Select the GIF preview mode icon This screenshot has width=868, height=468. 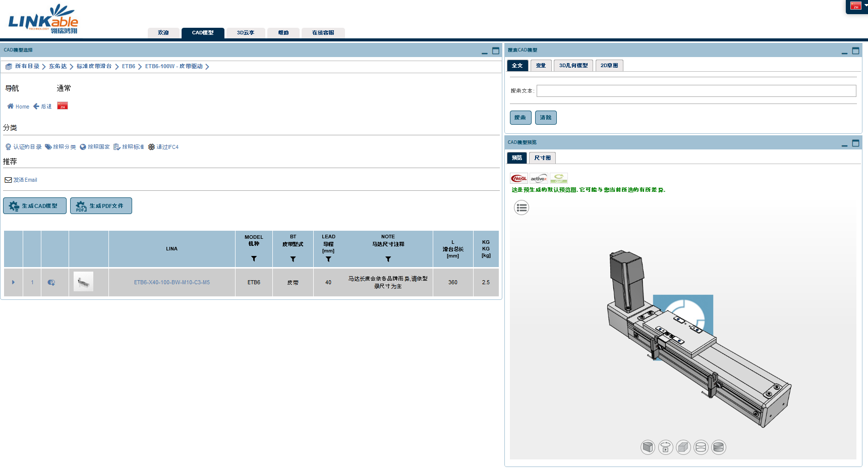pyautogui.click(x=559, y=179)
